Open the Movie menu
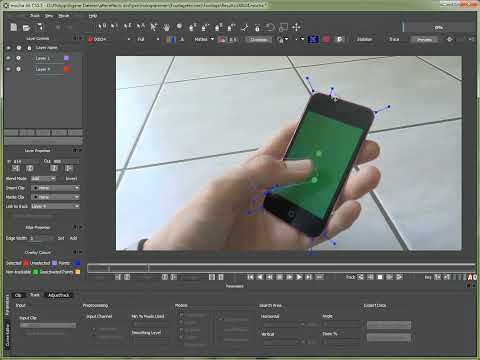Image resolution: width=480 pixels, height=360 pixels. 64,16
